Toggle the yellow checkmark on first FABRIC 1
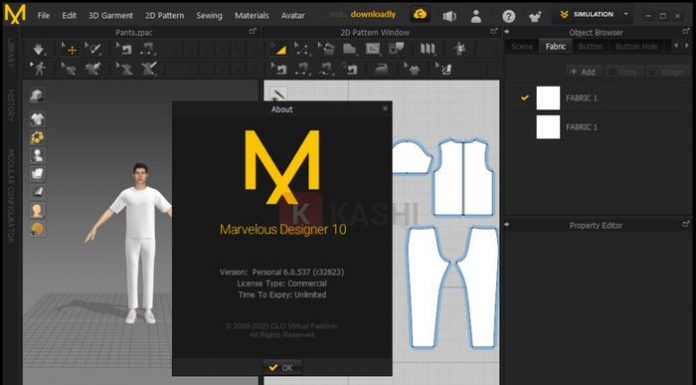 [525, 98]
